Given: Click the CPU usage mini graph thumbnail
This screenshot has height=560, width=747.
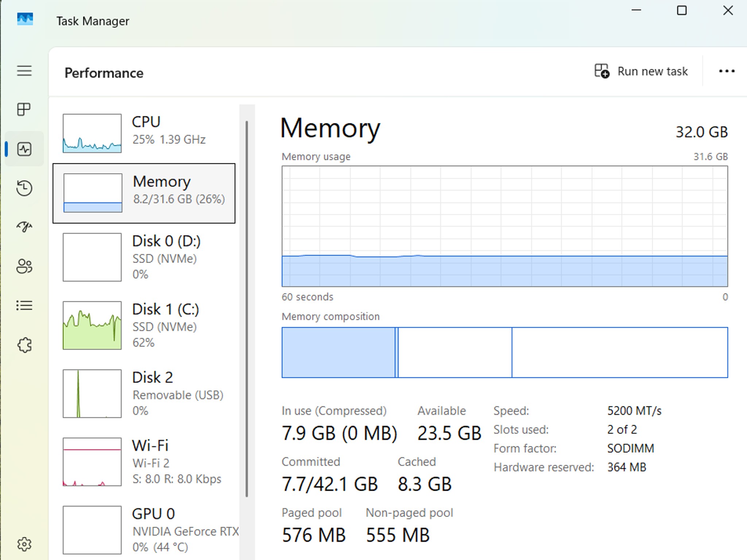Looking at the screenshot, I should 92,133.
